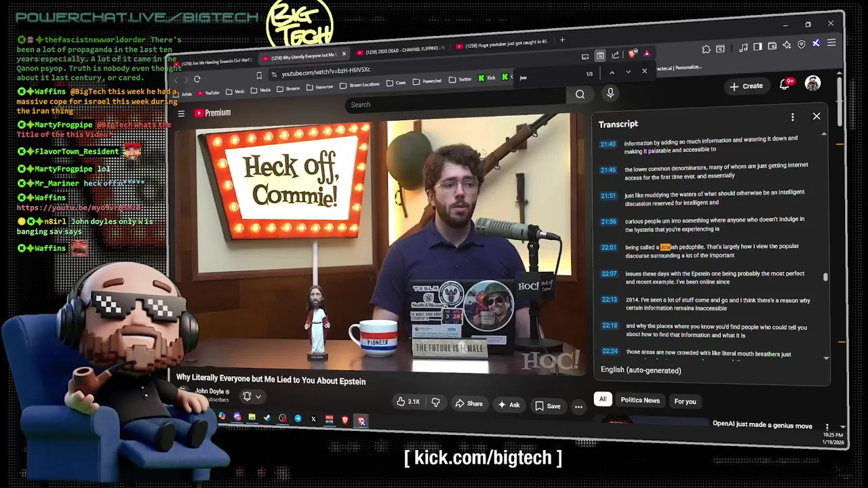Click the transcript panel scrollbar thumb
The image size is (868, 488).
tap(825, 277)
